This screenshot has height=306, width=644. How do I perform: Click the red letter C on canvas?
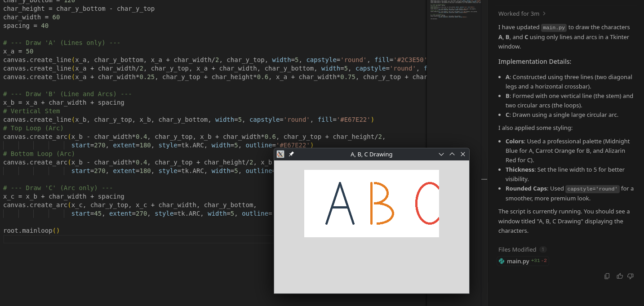[427, 203]
